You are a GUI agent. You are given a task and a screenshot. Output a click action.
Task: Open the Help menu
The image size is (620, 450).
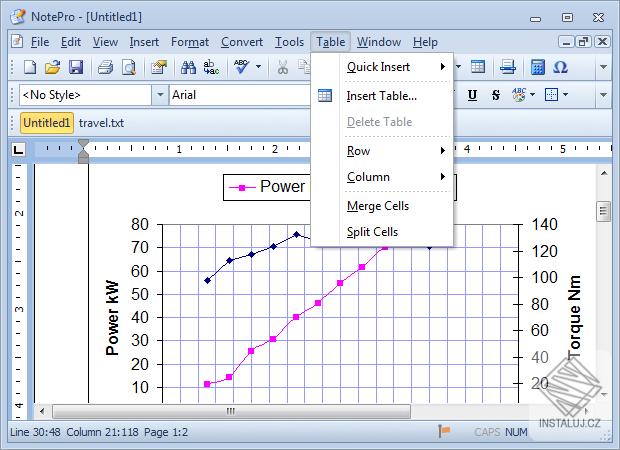click(x=425, y=42)
